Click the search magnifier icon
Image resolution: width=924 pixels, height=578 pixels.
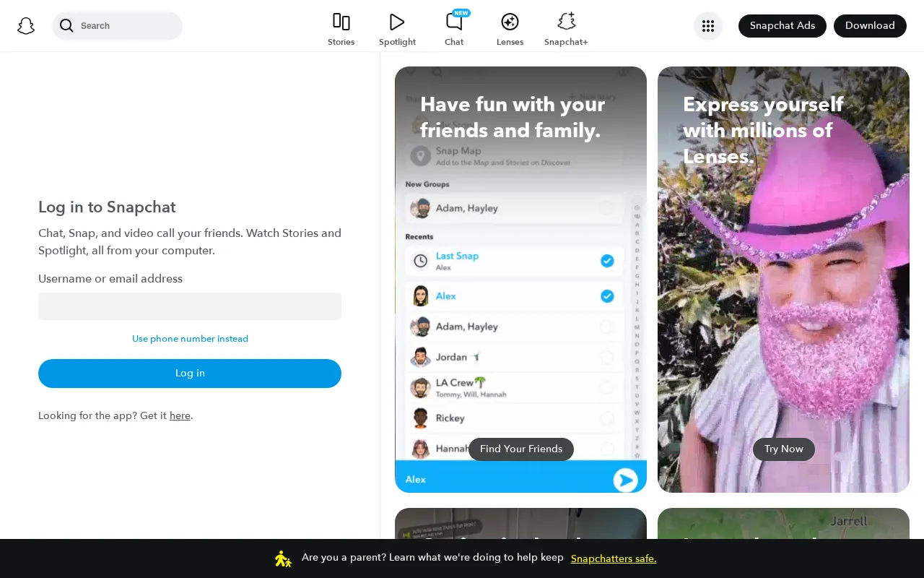coord(66,26)
